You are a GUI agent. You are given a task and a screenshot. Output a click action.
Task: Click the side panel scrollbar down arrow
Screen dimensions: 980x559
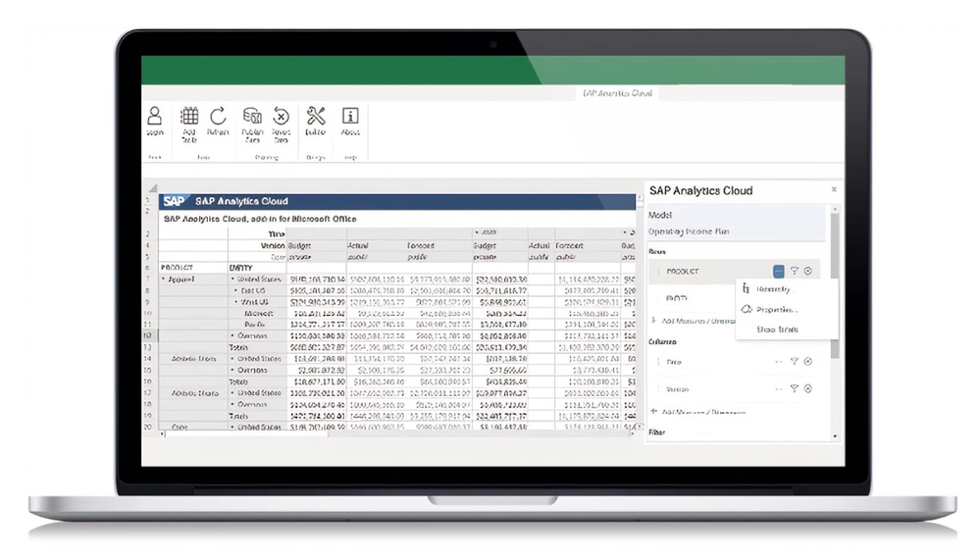point(835,436)
